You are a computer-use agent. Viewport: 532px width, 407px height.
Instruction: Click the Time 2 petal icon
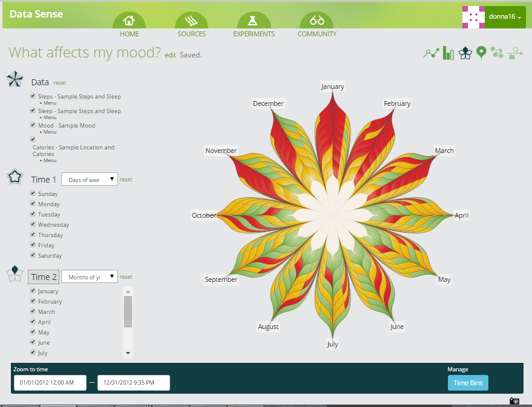(x=15, y=274)
